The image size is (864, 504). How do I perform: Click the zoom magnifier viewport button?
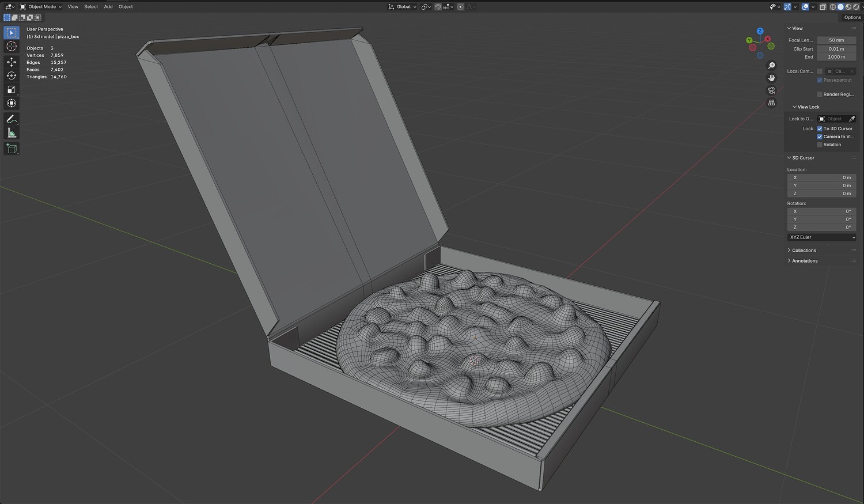[772, 66]
